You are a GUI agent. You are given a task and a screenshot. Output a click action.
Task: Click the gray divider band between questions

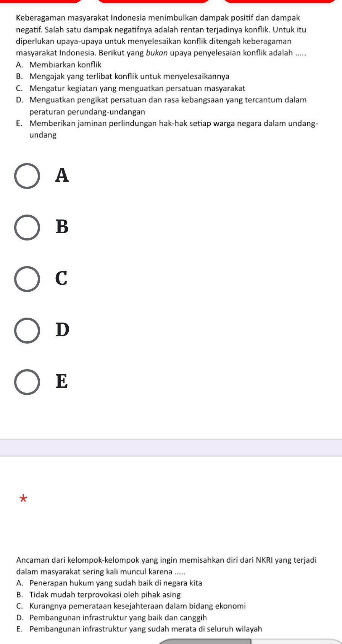pos(171,447)
